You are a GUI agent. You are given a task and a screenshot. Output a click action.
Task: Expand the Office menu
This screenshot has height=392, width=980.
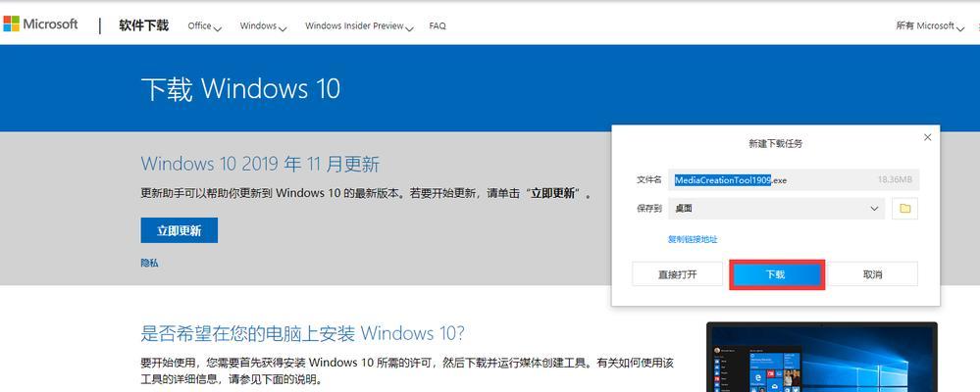pyautogui.click(x=204, y=26)
